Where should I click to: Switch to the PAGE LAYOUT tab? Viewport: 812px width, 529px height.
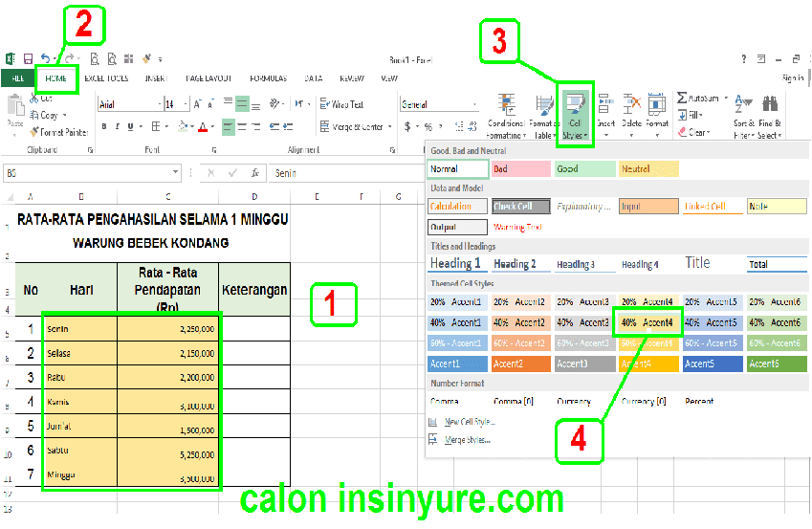coord(208,78)
